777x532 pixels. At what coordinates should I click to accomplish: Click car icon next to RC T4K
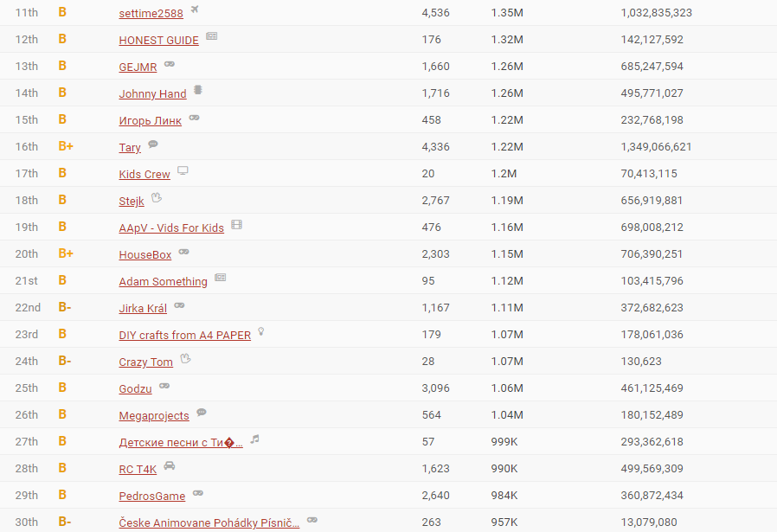coord(170,465)
